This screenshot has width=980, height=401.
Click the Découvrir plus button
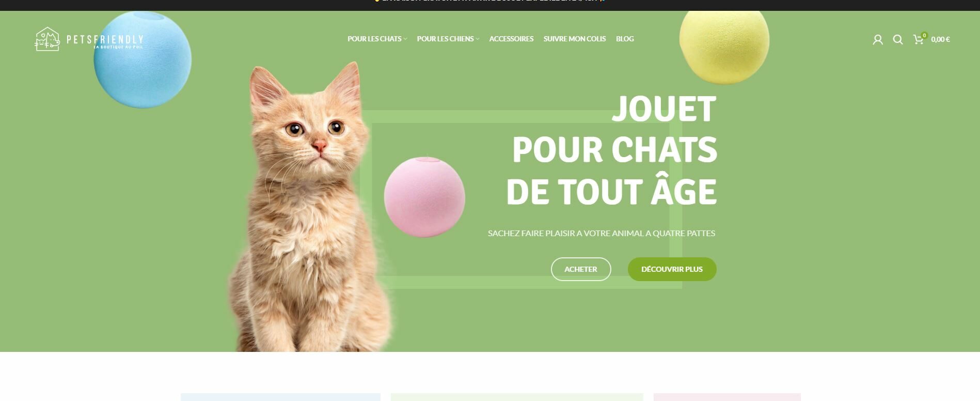672,269
